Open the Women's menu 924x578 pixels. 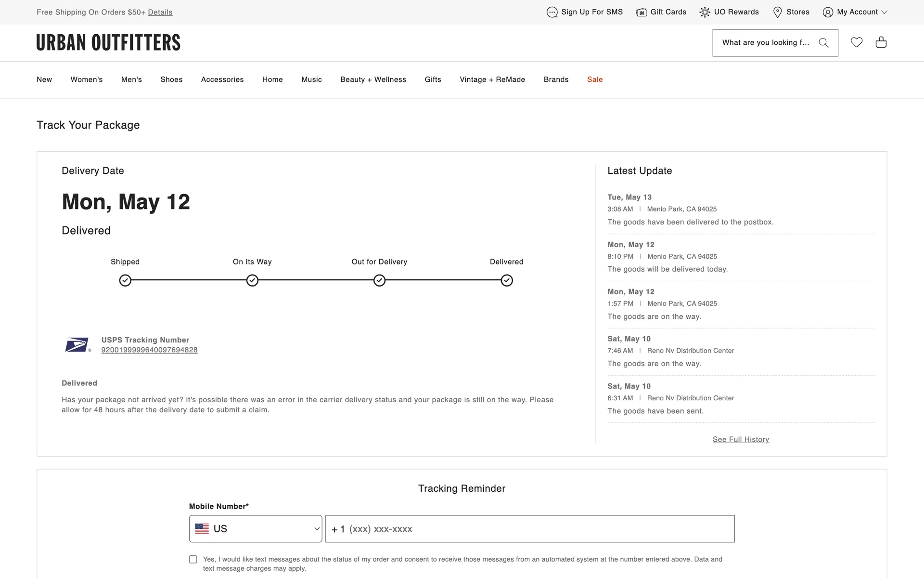87,79
